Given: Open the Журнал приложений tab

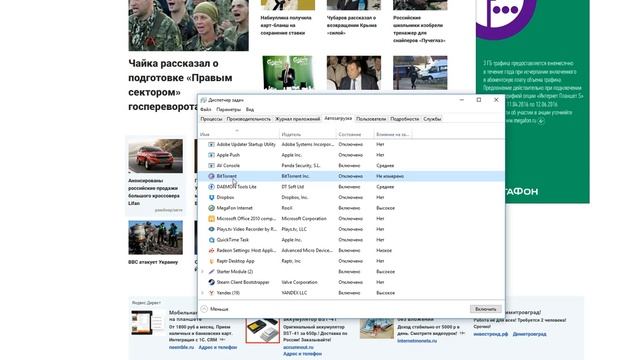Looking at the screenshot, I should pyautogui.click(x=298, y=119).
